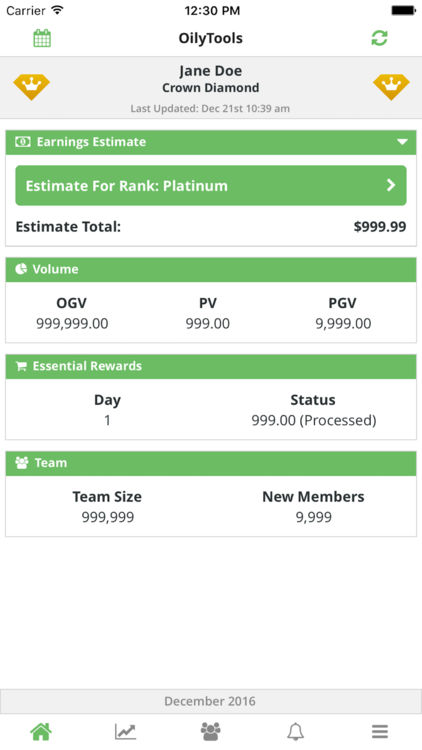
Task: Tap the green refresh icon
Action: click(x=379, y=38)
